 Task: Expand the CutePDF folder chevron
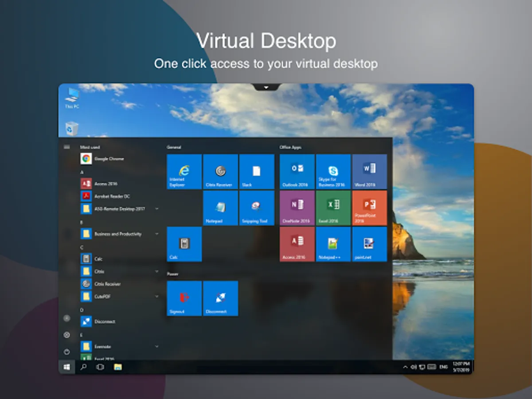pos(156,296)
